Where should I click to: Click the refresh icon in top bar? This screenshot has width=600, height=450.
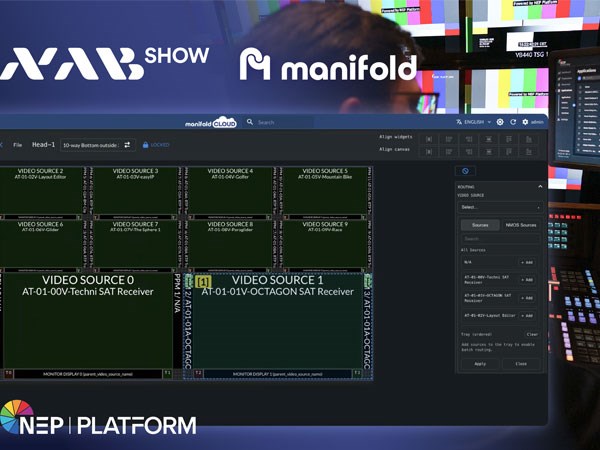[x=513, y=122]
